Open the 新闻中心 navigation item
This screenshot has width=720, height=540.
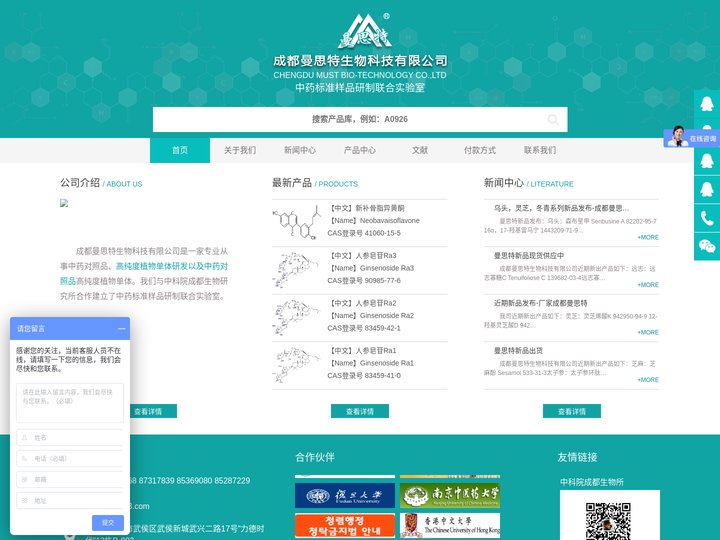(300, 150)
